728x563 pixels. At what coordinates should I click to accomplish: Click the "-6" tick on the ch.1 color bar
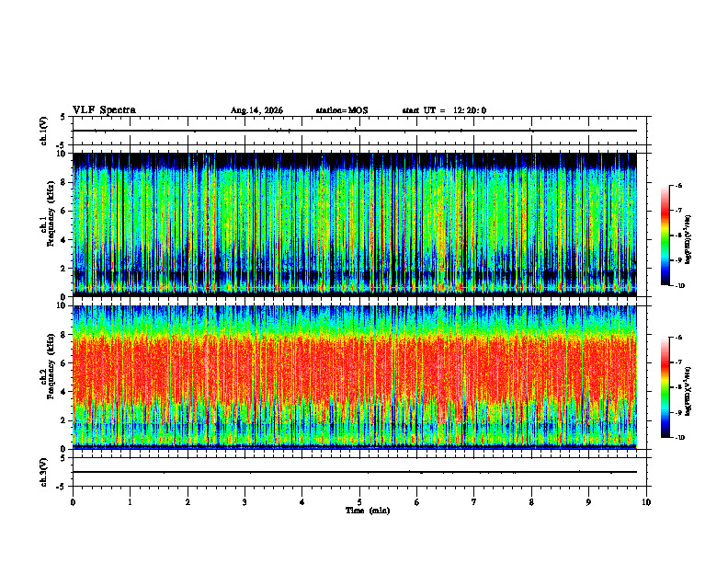pyautogui.click(x=679, y=185)
